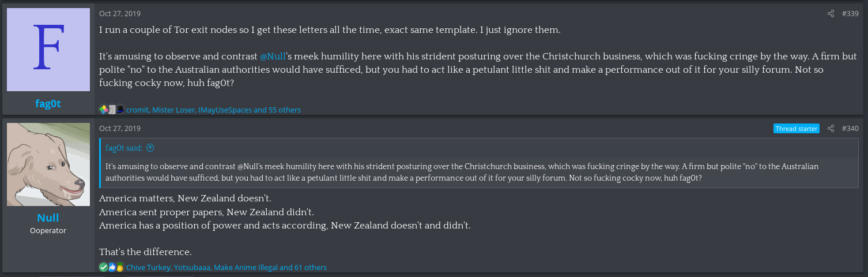
Task: Open post number #339 permalink
Action: pos(850,14)
